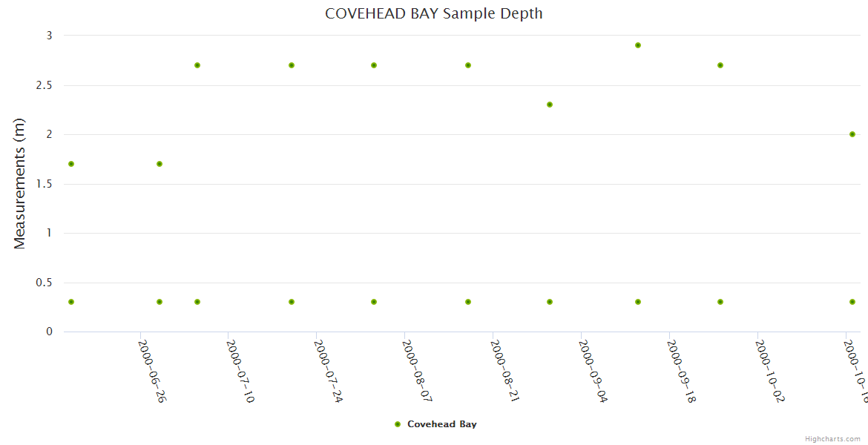Select the first 2.7 m data point from left

pos(197,65)
